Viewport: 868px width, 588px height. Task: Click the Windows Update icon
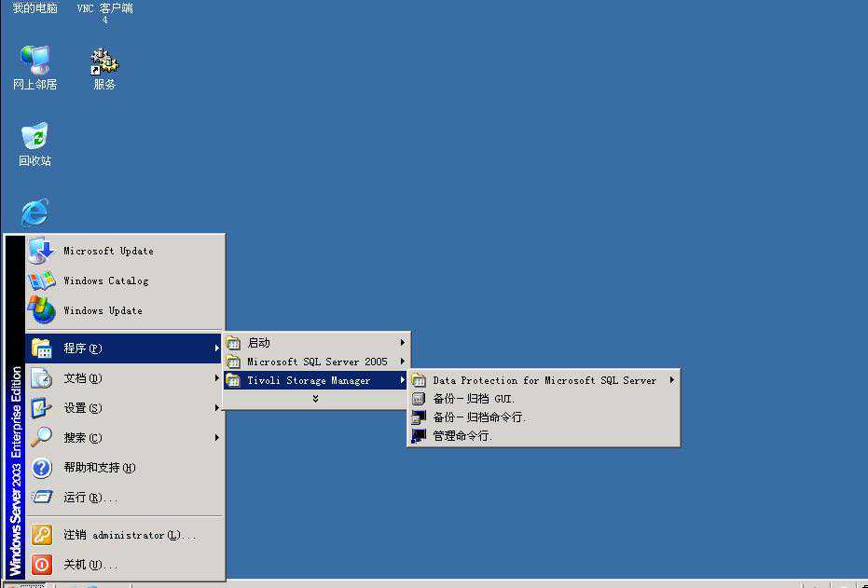click(x=41, y=310)
